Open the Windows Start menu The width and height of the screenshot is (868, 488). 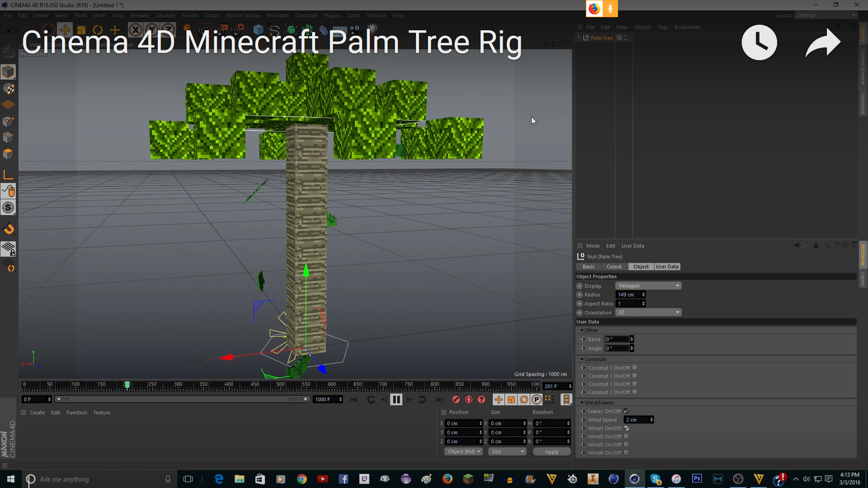coord(11,479)
